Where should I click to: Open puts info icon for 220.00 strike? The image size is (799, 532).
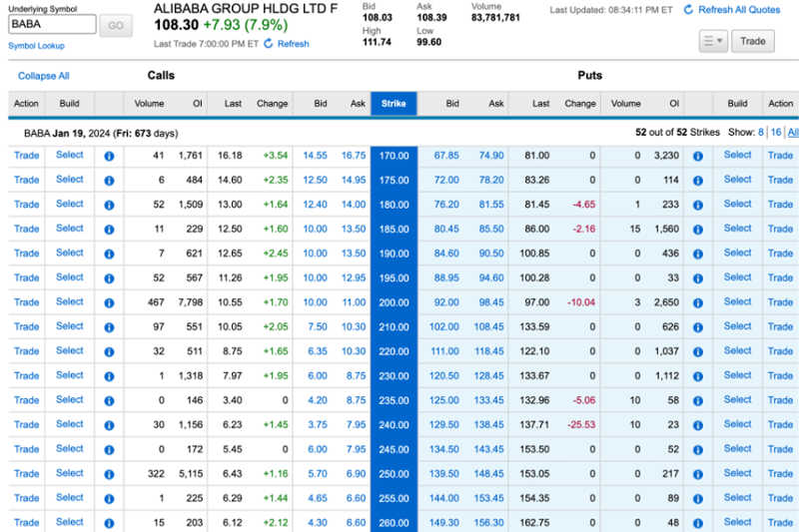click(698, 351)
